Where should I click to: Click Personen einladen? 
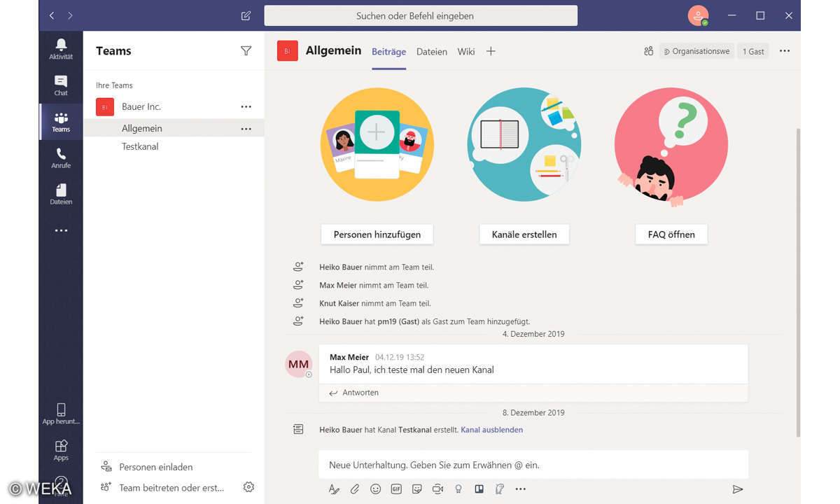tap(156, 467)
